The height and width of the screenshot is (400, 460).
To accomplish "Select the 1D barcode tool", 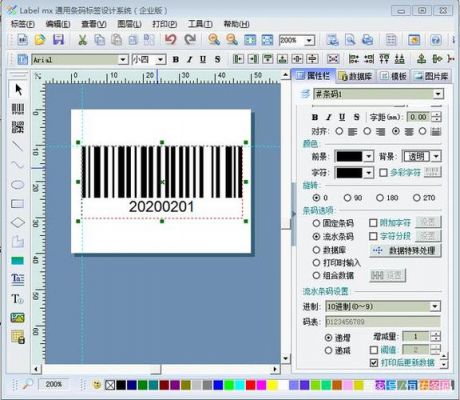I will (x=18, y=109).
